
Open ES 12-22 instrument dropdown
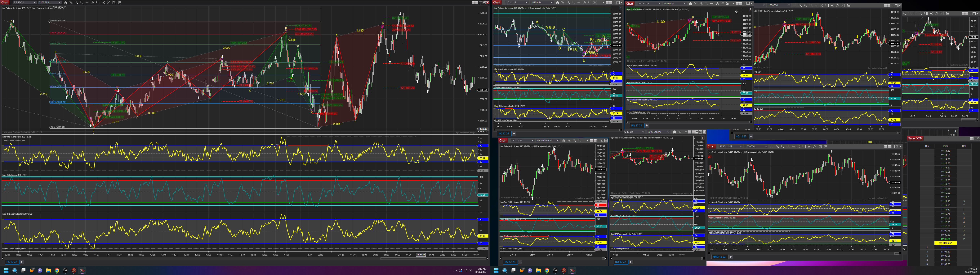coord(24,2)
